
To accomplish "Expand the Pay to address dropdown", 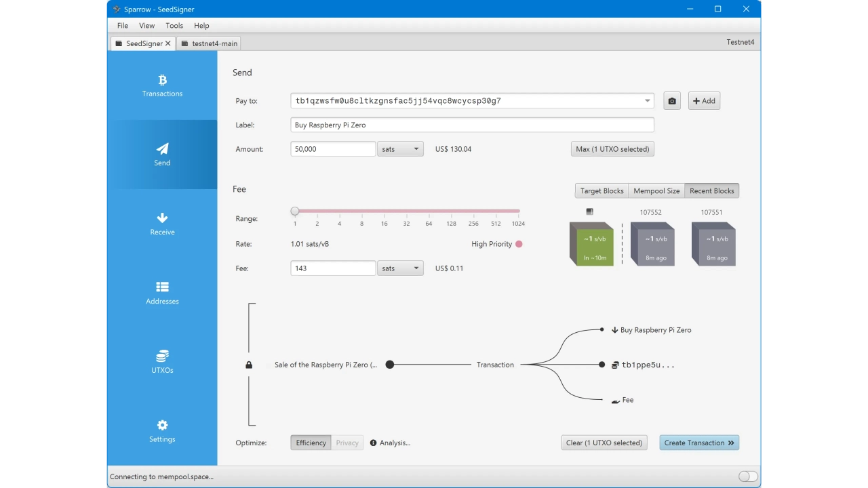I will 647,101.
